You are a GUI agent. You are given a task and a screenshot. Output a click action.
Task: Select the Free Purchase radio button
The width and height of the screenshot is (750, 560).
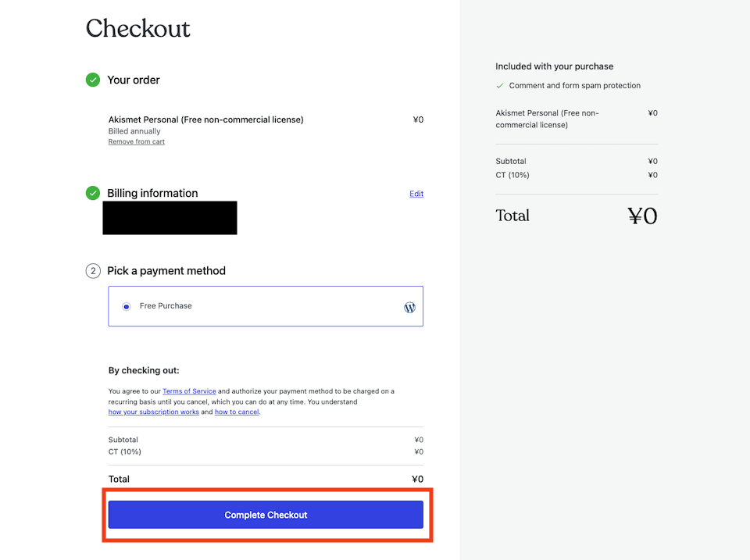click(x=126, y=306)
